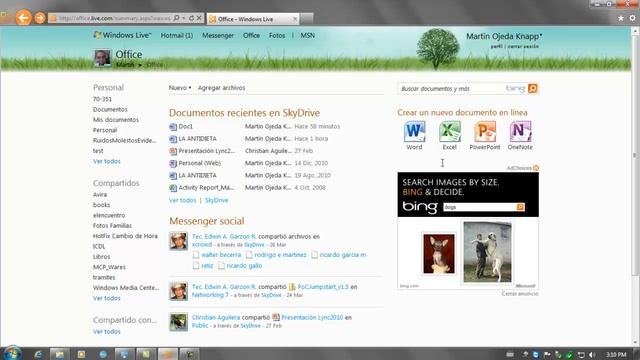
Task: Click the address bar search magnifier icon
Action: point(176,18)
